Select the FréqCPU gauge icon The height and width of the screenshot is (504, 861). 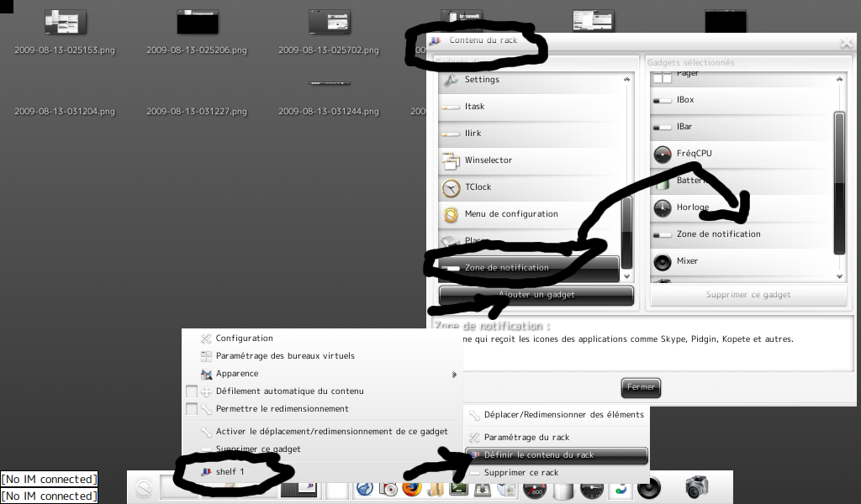tap(663, 154)
